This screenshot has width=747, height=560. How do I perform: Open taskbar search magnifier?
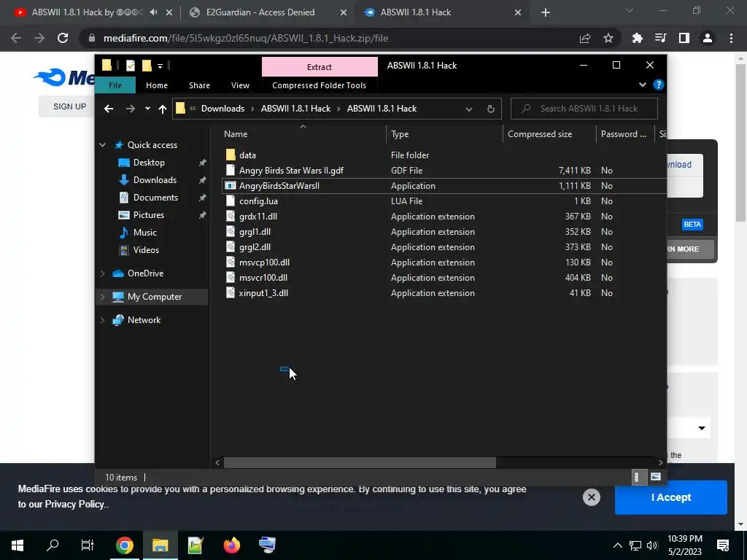53,545
